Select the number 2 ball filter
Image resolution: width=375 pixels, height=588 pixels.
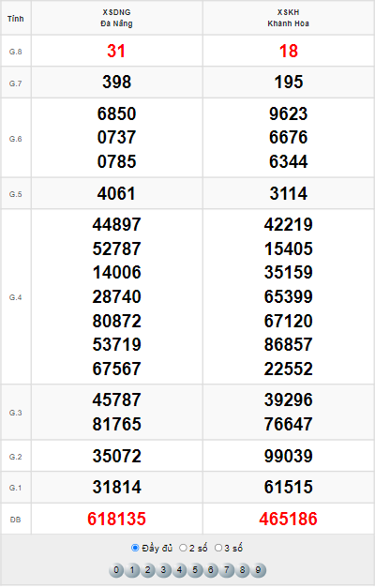point(148,570)
